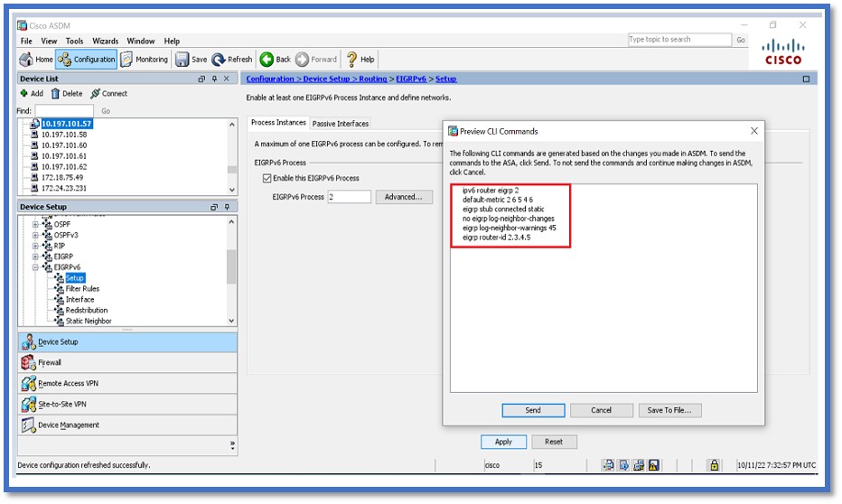Image resolution: width=842 pixels, height=504 pixels.
Task: Expand the EIGRP tree node
Action: tap(35, 257)
